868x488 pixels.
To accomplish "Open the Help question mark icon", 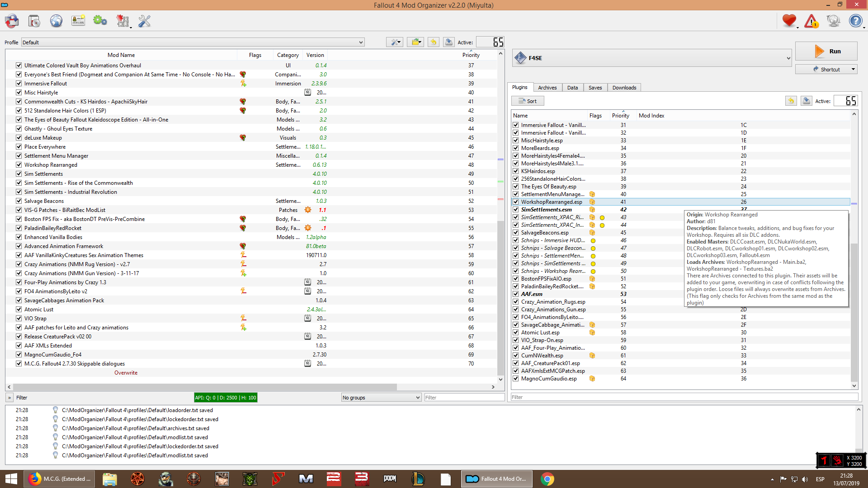I will 856,21.
